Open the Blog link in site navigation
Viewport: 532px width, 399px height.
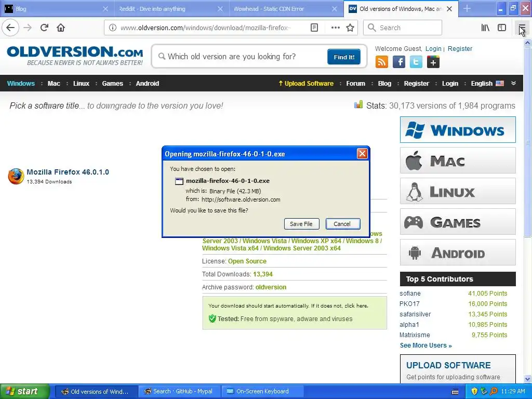(384, 84)
